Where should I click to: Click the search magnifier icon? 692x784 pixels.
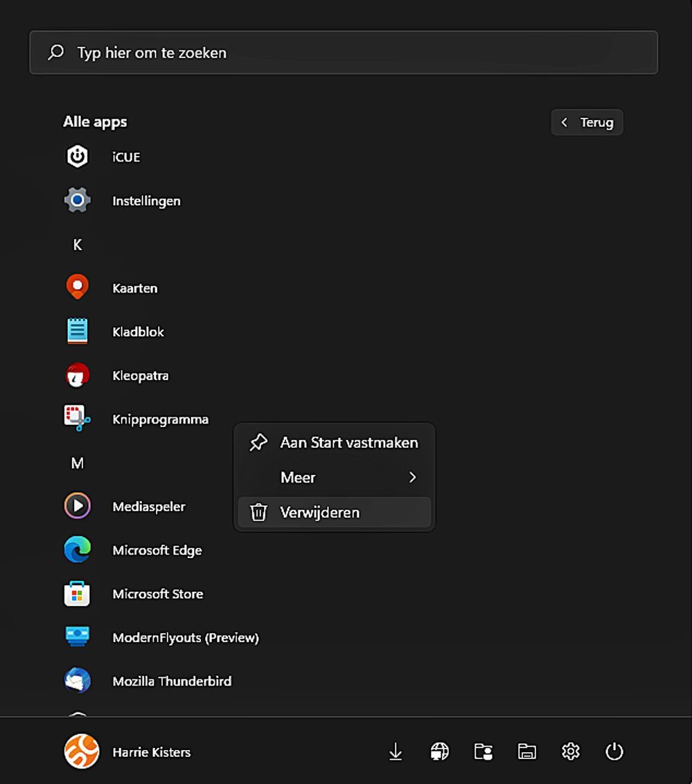pyautogui.click(x=56, y=52)
